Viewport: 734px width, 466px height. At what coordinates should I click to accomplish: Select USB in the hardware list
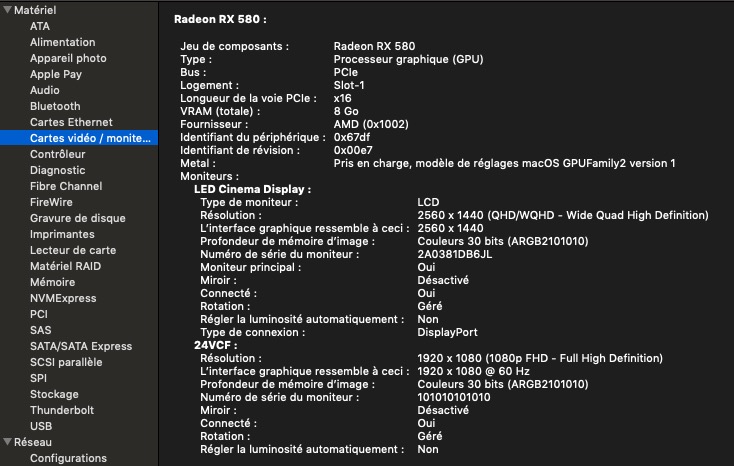(41, 426)
